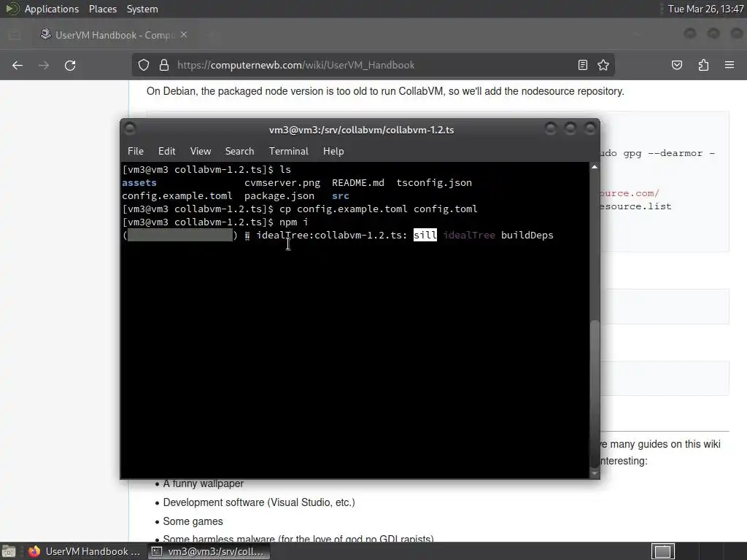747x560 pixels.
Task: Open the System menu in top panel
Action: [142, 9]
